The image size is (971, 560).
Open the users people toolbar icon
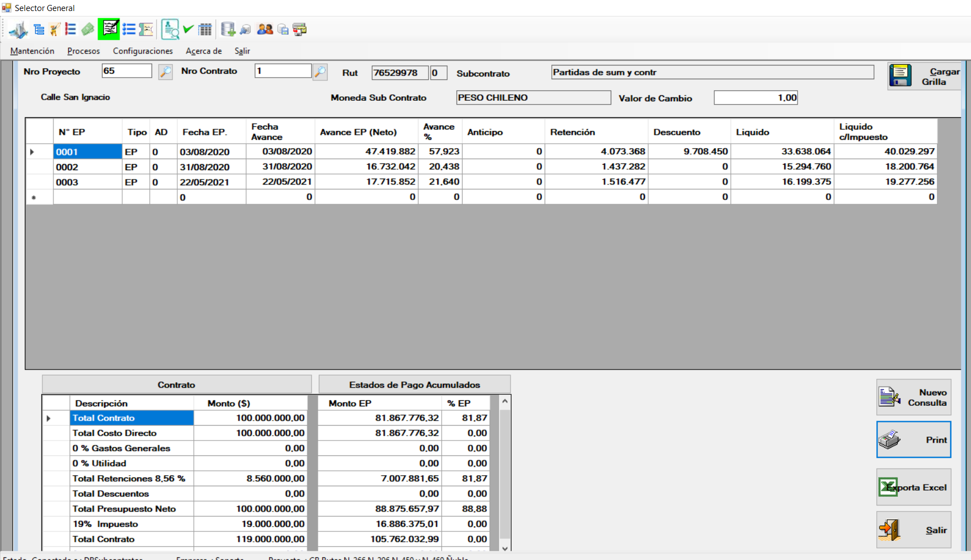click(265, 29)
